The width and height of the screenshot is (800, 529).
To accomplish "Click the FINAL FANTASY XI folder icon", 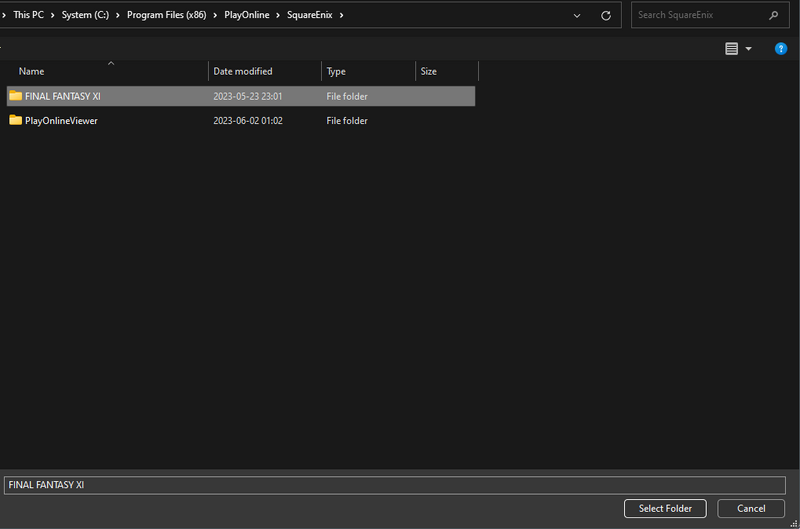I will click(x=16, y=96).
